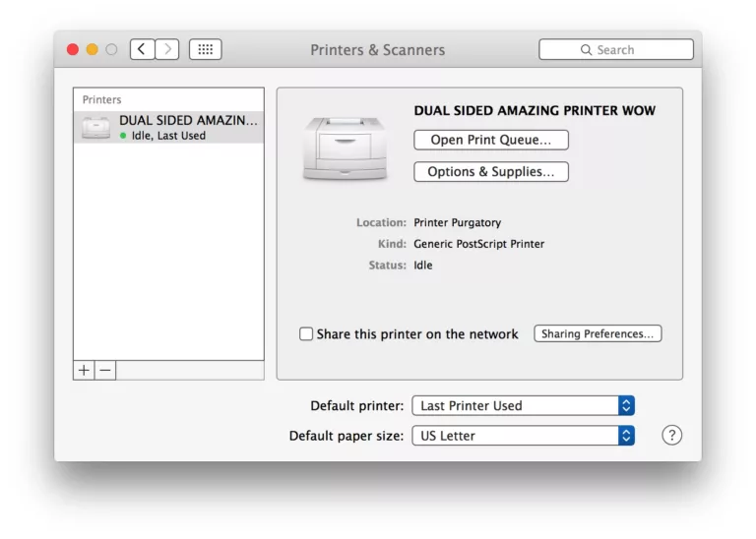Go back to the previous preference pane
The width and height of the screenshot is (756, 539).
pos(142,49)
